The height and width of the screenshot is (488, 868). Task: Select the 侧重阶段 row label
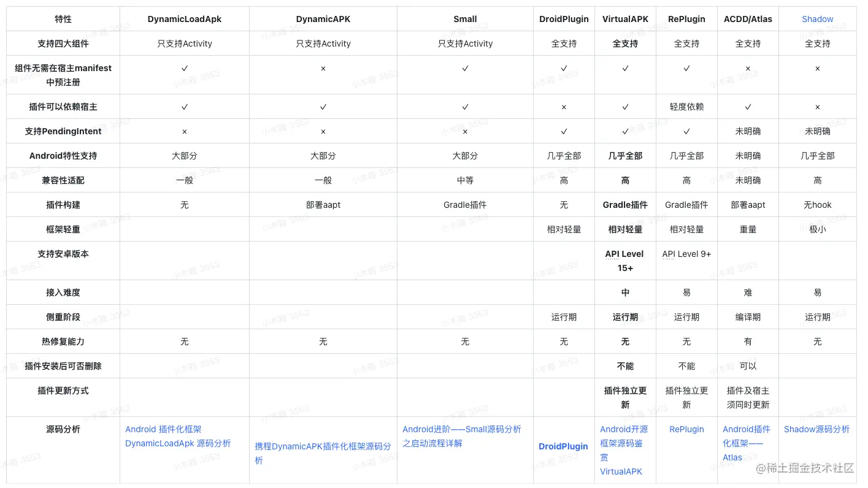63,317
